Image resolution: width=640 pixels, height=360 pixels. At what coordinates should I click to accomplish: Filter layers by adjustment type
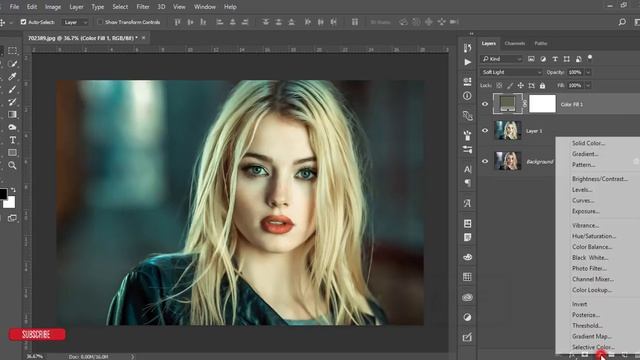543,59
